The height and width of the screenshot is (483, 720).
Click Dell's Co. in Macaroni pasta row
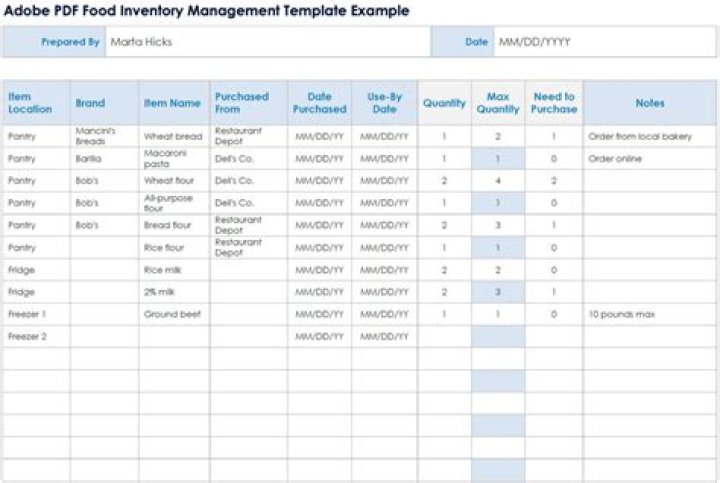click(249, 158)
